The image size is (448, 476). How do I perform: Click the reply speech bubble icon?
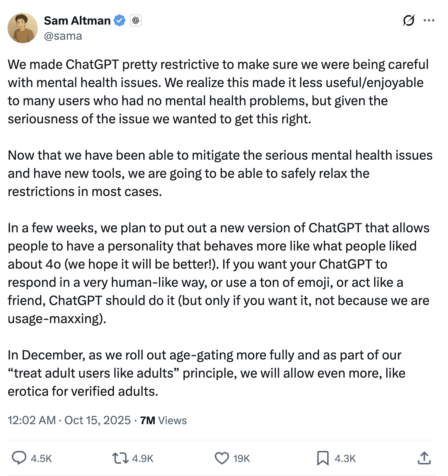point(19,458)
